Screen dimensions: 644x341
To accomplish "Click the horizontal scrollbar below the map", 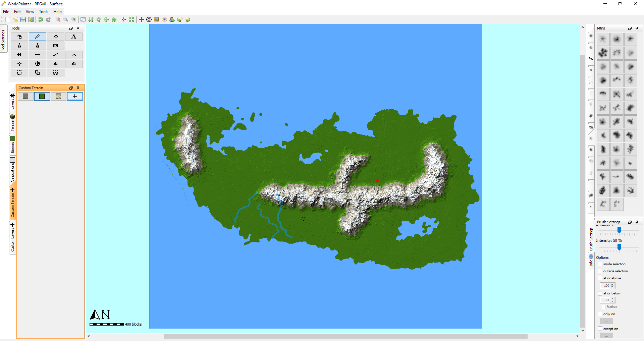I will coord(345,336).
